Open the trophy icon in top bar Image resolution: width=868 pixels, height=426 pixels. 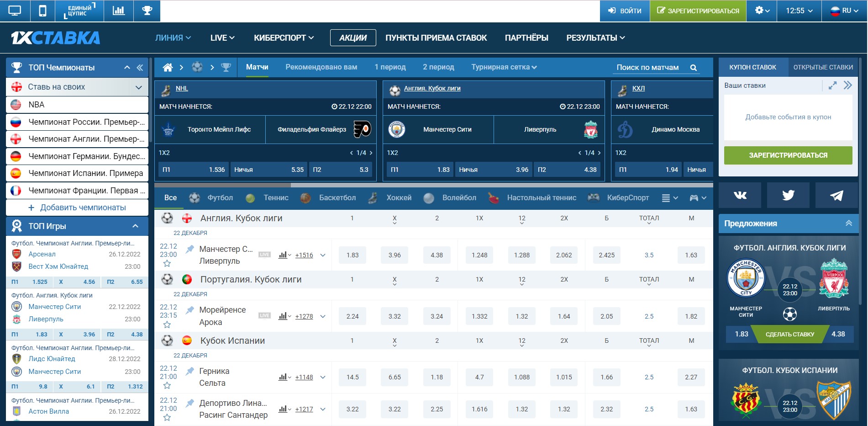click(x=147, y=11)
